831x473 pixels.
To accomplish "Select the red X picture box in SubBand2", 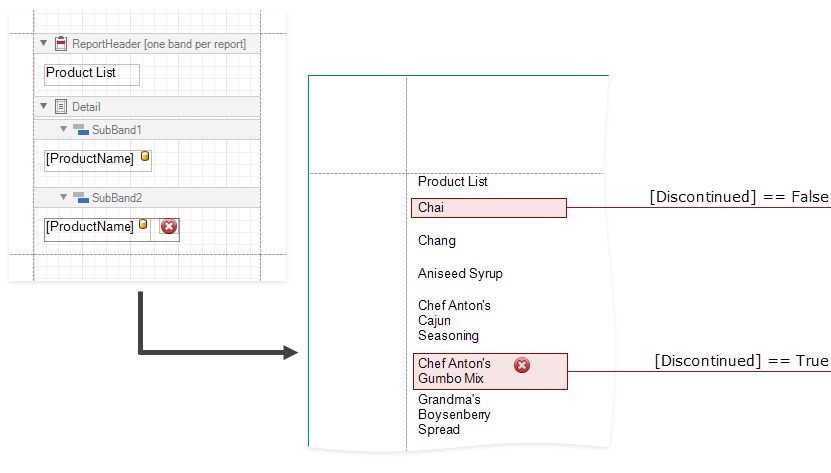I will [x=169, y=227].
